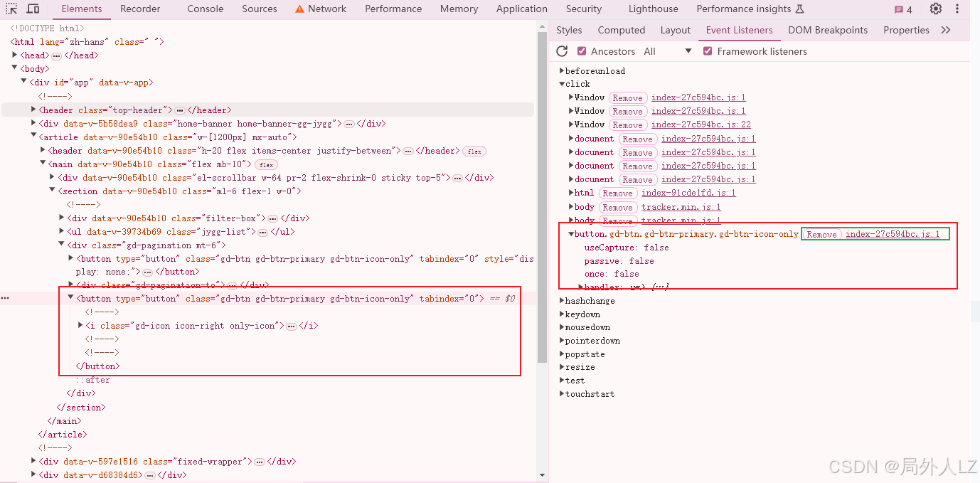Switch to Styles sidebar tab
Screen dimensions: 980x483
[x=569, y=30]
